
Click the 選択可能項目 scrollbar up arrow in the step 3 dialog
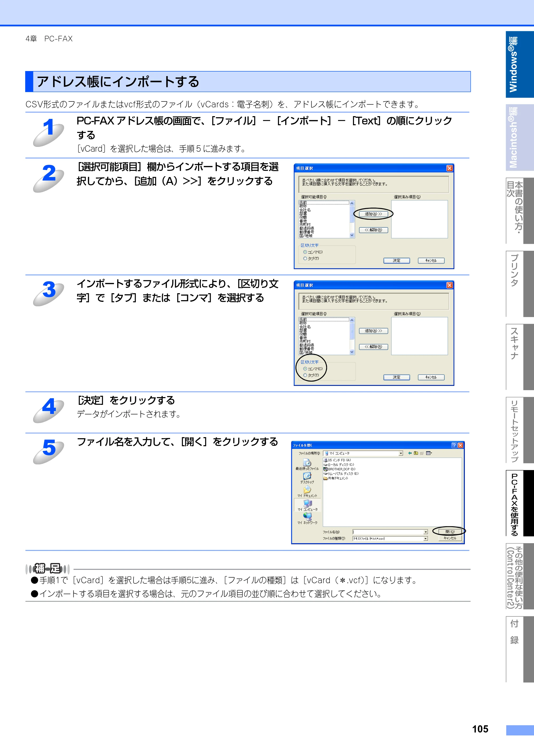(x=352, y=320)
